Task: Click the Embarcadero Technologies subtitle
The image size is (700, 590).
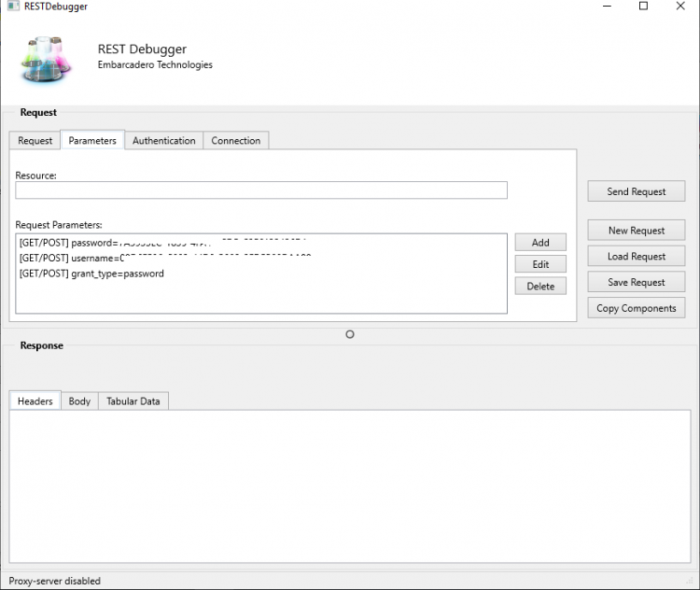Action: pos(155,64)
